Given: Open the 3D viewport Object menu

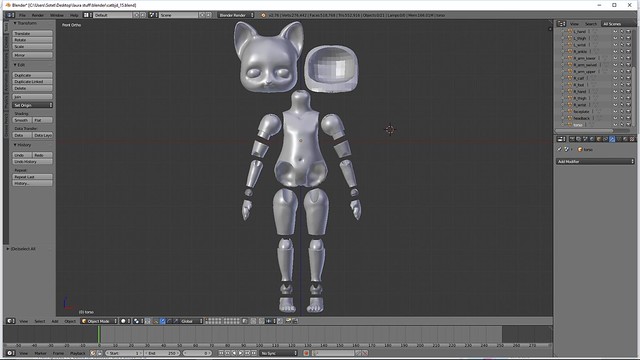Looking at the screenshot, I should click(70, 321).
